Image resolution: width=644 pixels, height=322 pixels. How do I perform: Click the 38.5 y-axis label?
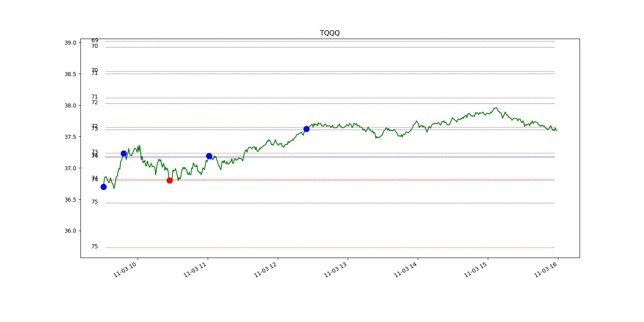coord(70,74)
